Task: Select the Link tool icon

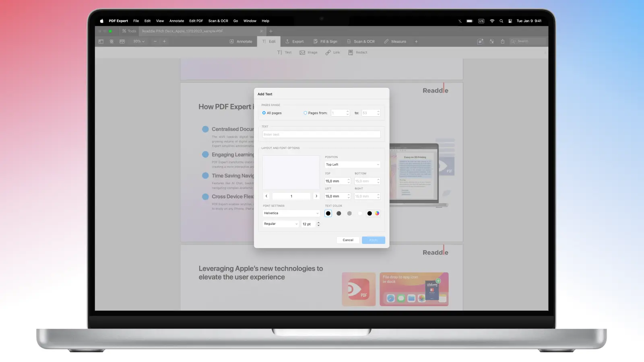Action: coord(328,52)
